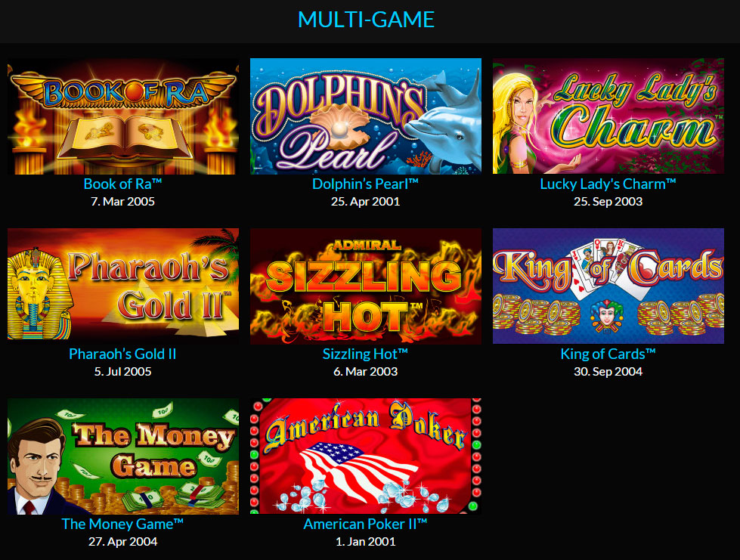Open the American Poker banner image

[x=366, y=456]
